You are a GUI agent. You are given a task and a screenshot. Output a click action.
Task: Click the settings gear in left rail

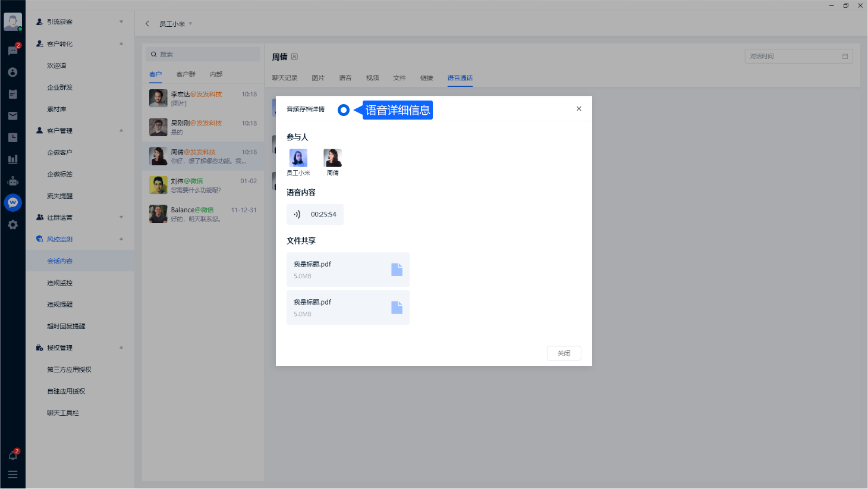(x=12, y=225)
